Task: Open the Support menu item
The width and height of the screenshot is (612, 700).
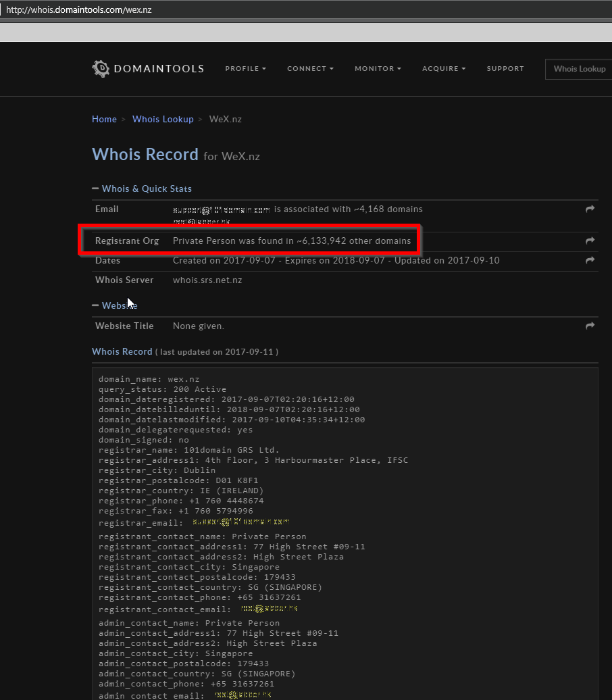Action: point(505,69)
